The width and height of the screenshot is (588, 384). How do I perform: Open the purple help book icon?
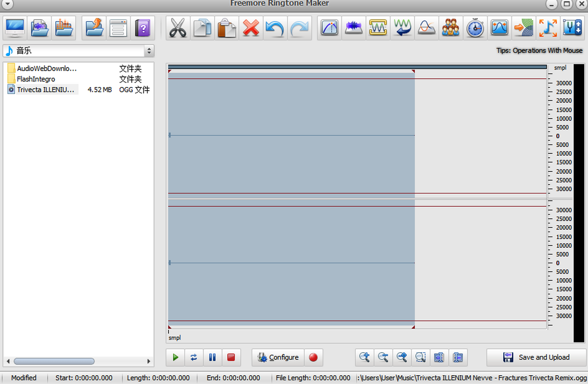(143, 27)
